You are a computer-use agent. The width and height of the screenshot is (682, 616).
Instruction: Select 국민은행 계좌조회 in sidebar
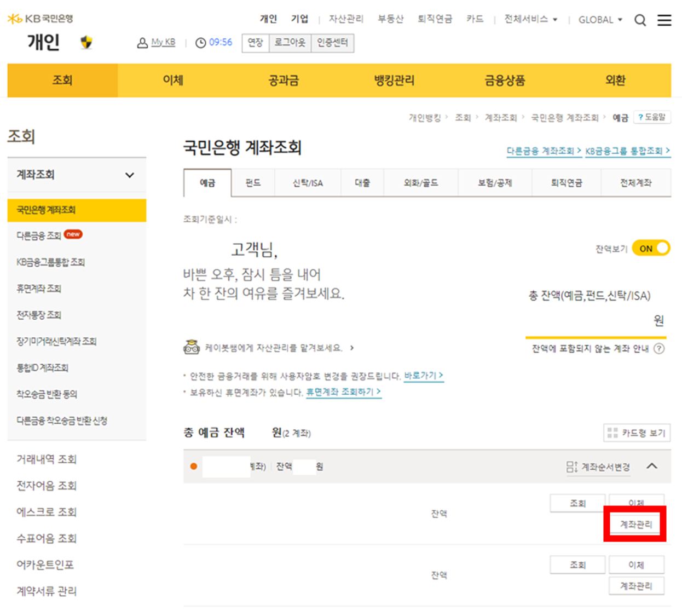77,210
